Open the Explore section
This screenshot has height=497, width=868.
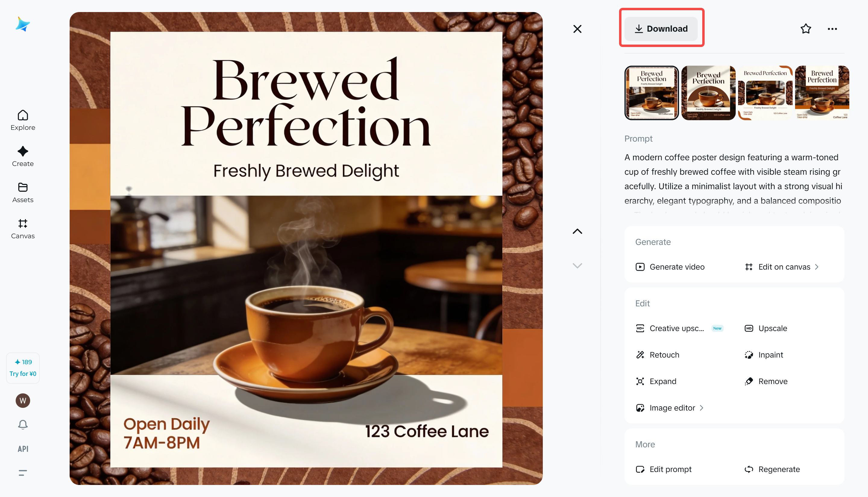tap(23, 120)
